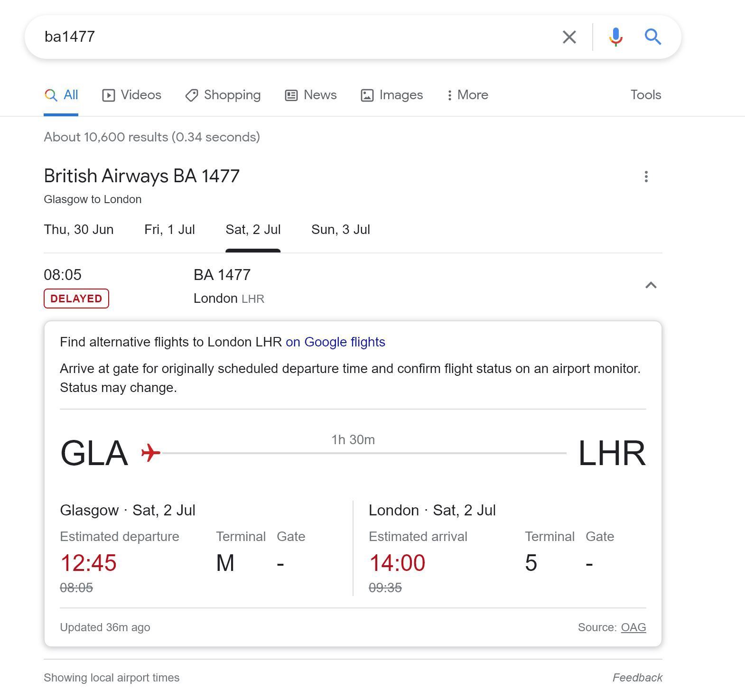Open the three-dot flight card options menu
Screen dimensions: 745x700
coord(646,177)
